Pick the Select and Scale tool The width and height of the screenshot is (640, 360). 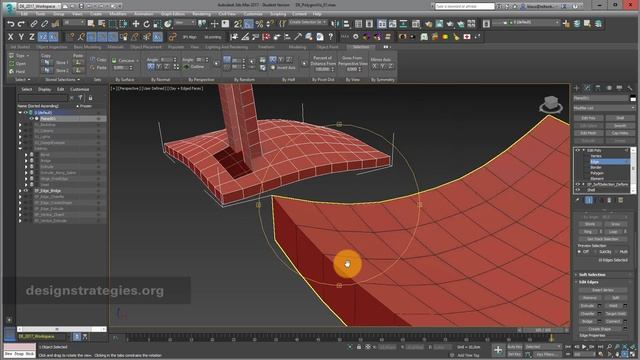pos(157,24)
